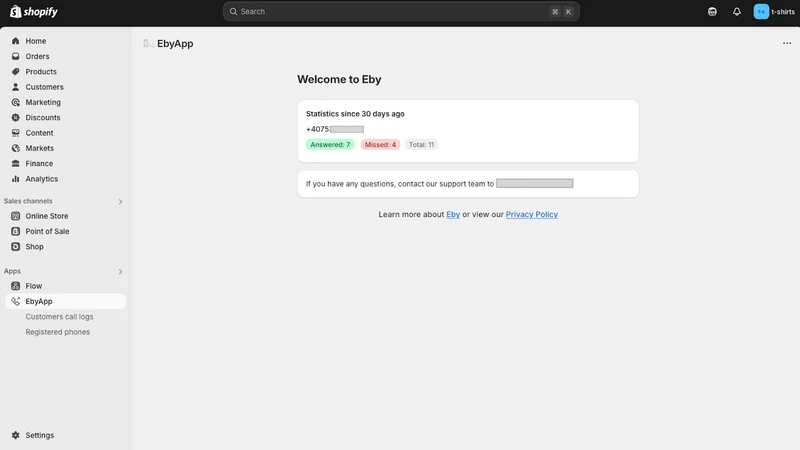Viewport: 800px width, 450px height.
Task: Click the Total: 11 badge
Action: coord(421,144)
